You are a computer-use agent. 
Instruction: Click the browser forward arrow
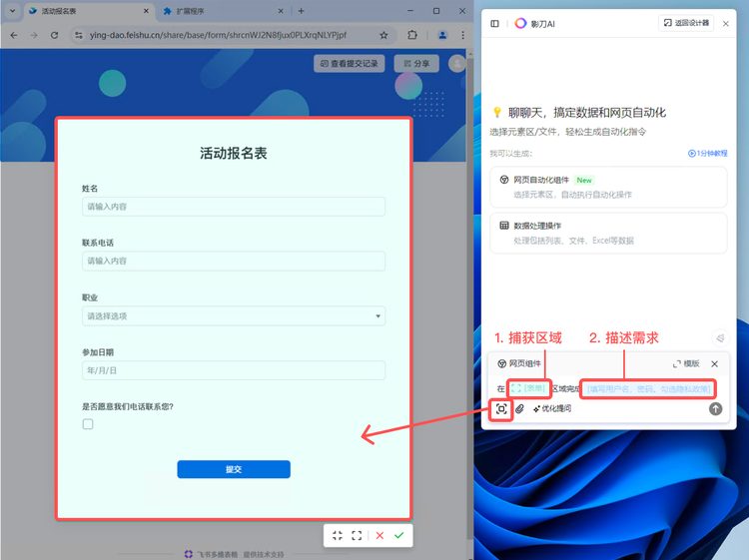point(33,35)
